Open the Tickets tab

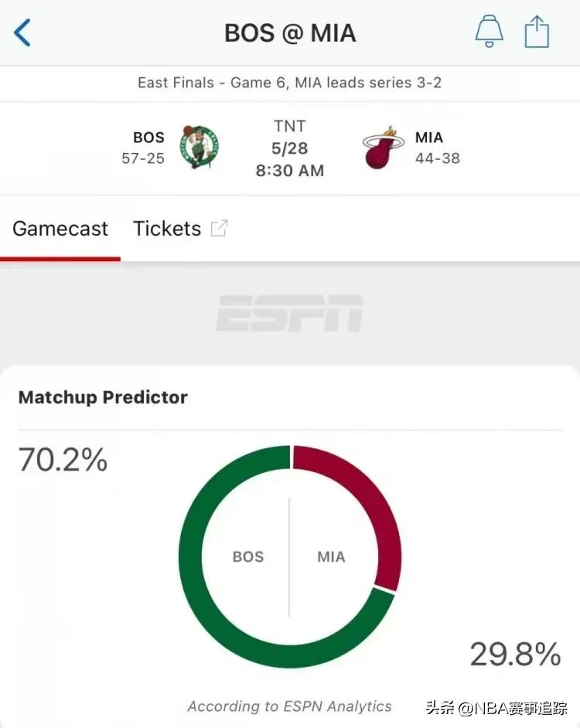point(167,229)
